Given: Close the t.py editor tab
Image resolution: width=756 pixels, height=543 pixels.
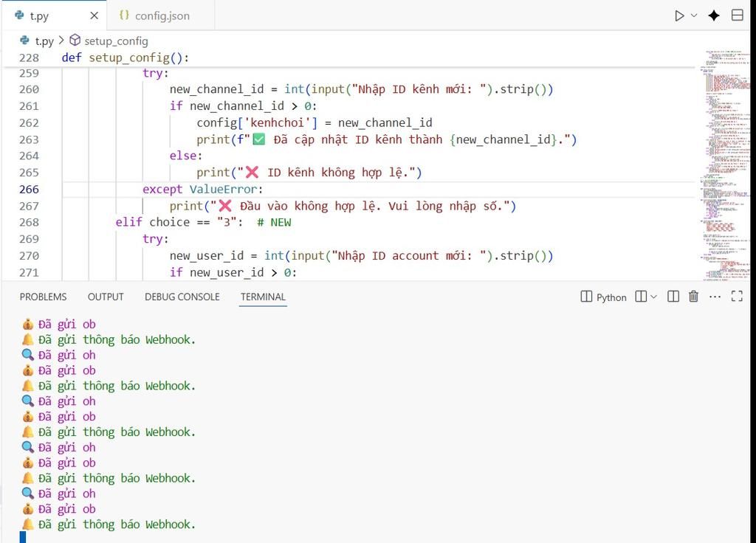Looking at the screenshot, I should tap(94, 16).
